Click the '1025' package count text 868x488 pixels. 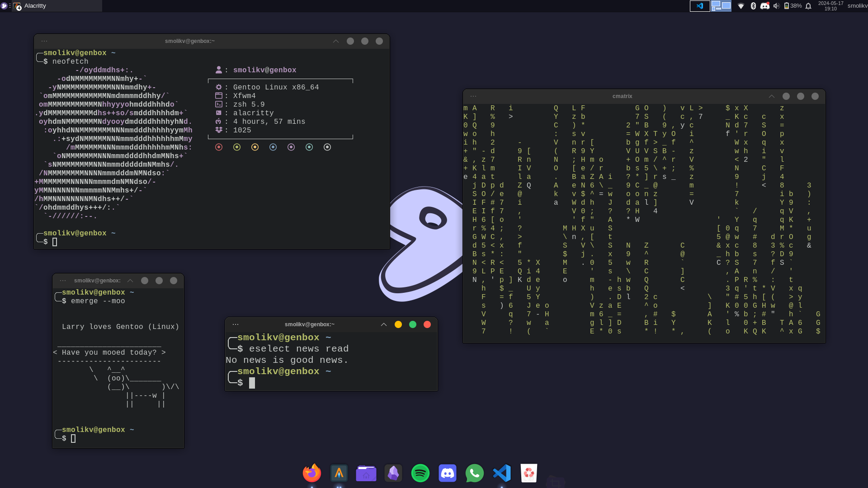click(x=242, y=130)
